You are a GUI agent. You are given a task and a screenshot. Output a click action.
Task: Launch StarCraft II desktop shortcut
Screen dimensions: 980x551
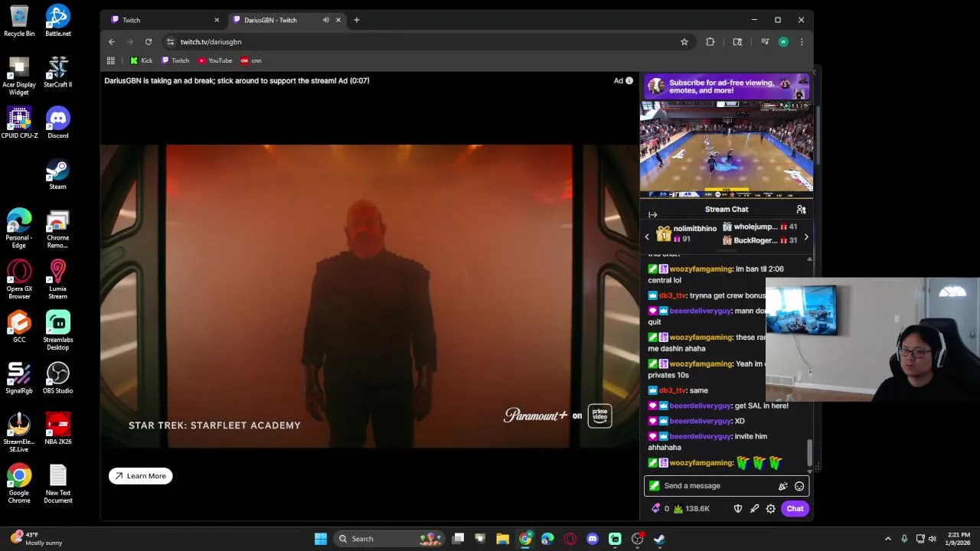[x=58, y=73]
